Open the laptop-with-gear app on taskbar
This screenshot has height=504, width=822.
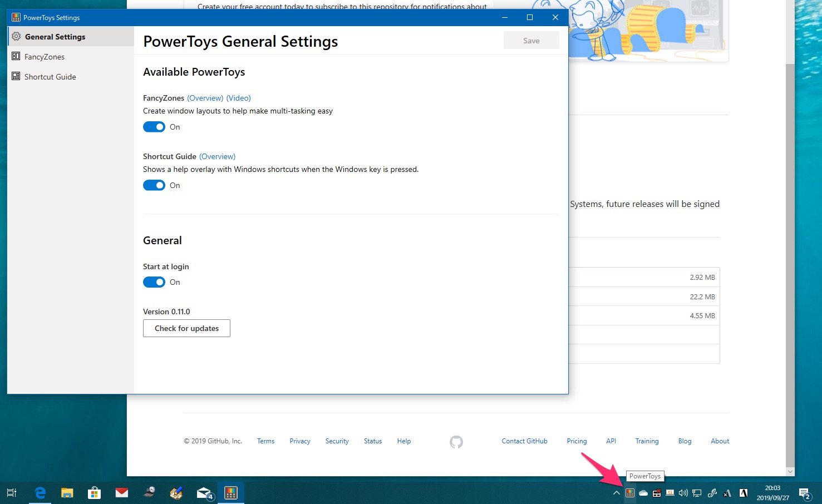[149, 493]
